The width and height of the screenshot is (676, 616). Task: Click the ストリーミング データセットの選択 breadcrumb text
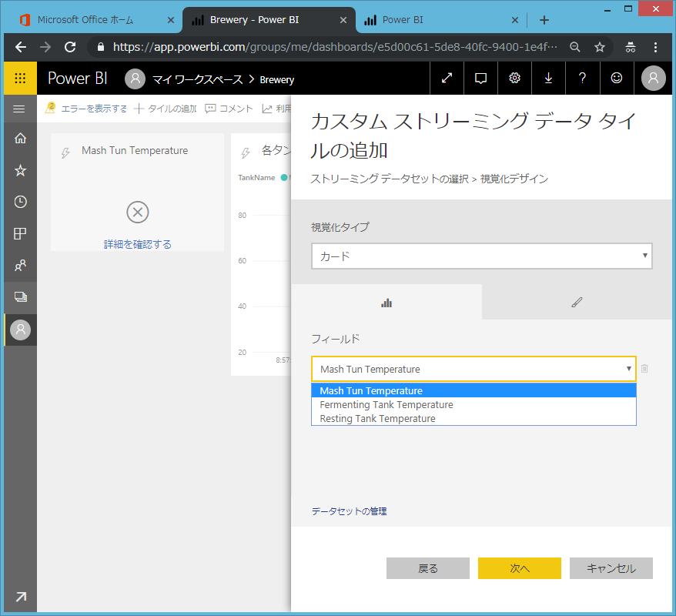390,179
